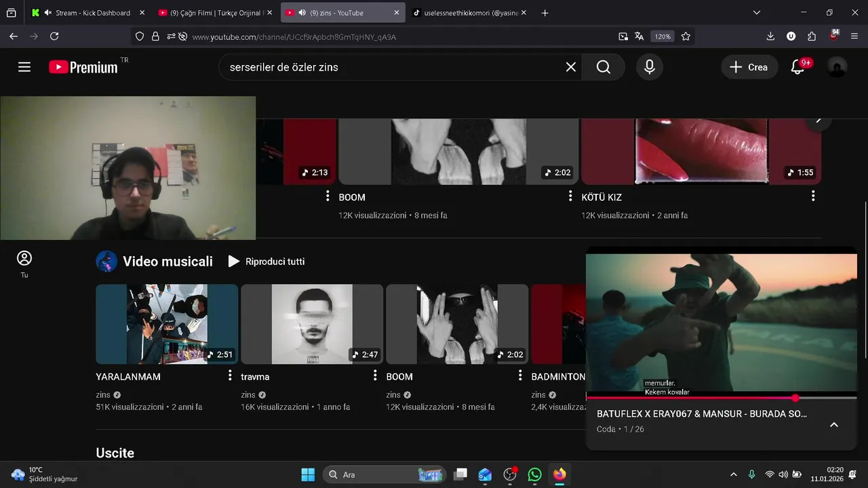Open a new browser tab
The width and height of the screenshot is (868, 488).
click(x=545, y=13)
